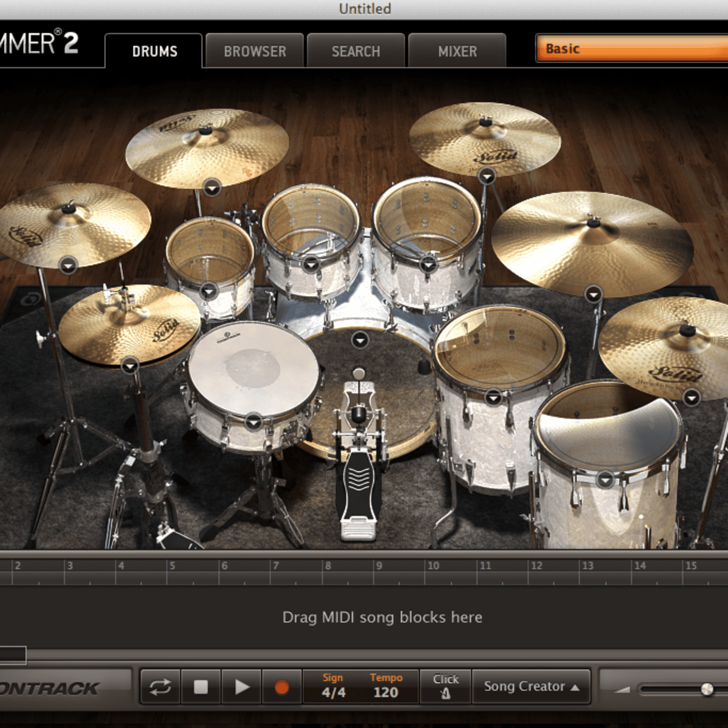
Task: Set time signature 4/4 field
Action: pyautogui.click(x=333, y=686)
